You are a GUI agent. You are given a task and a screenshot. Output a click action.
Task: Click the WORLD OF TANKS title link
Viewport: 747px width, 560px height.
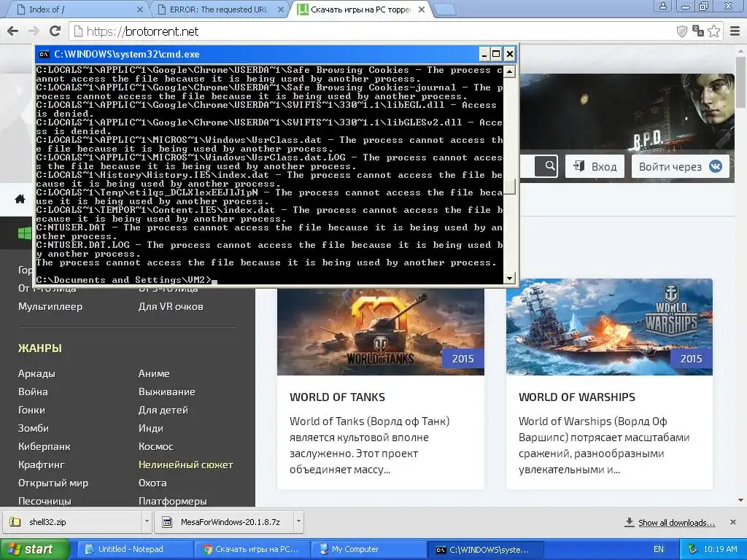(337, 397)
